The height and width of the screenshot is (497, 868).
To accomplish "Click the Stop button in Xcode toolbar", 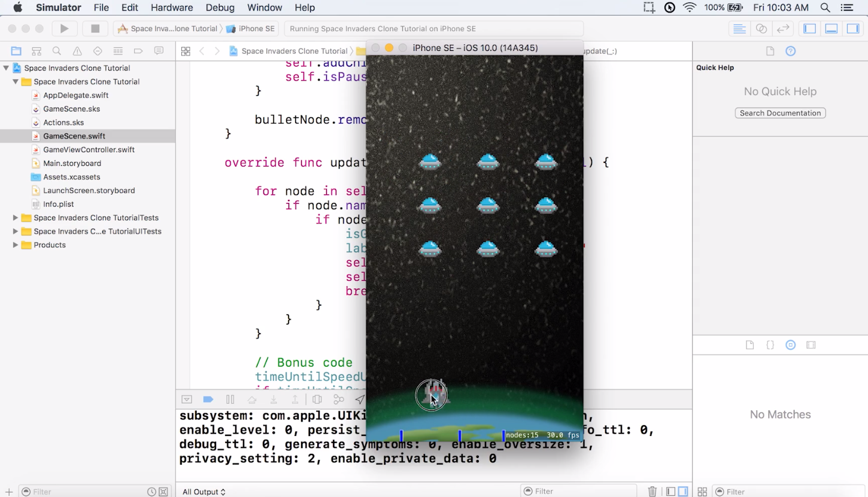I will click(95, 29).
